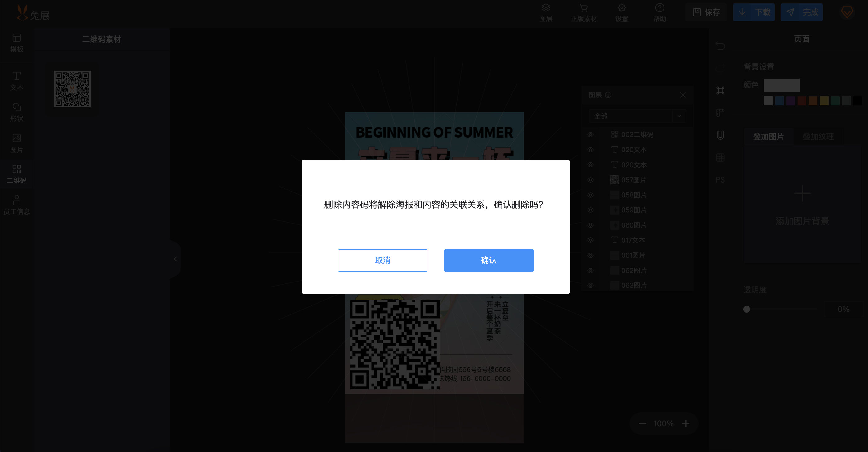Click the 保存 save button
The image size is (868, 452).
707,12
